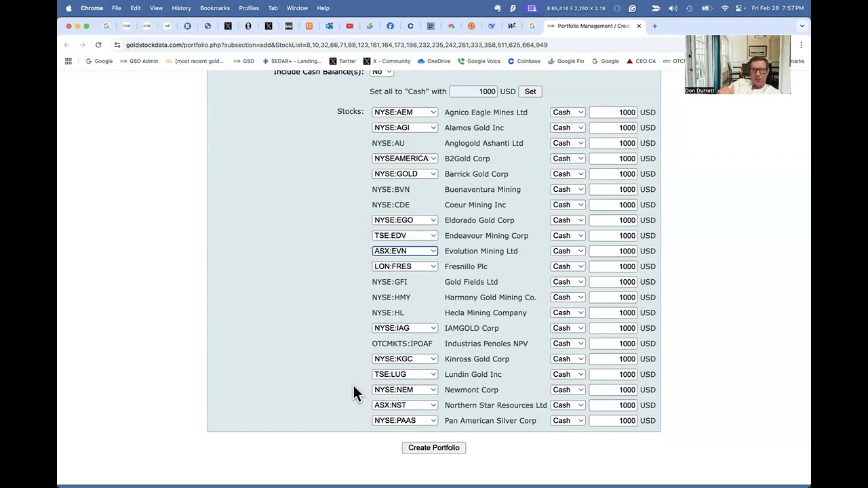Viewport: 868px width, 488px height.
Task: Open the Include Cash Balance(s) dropdown
Action: (x=382, y=72)
